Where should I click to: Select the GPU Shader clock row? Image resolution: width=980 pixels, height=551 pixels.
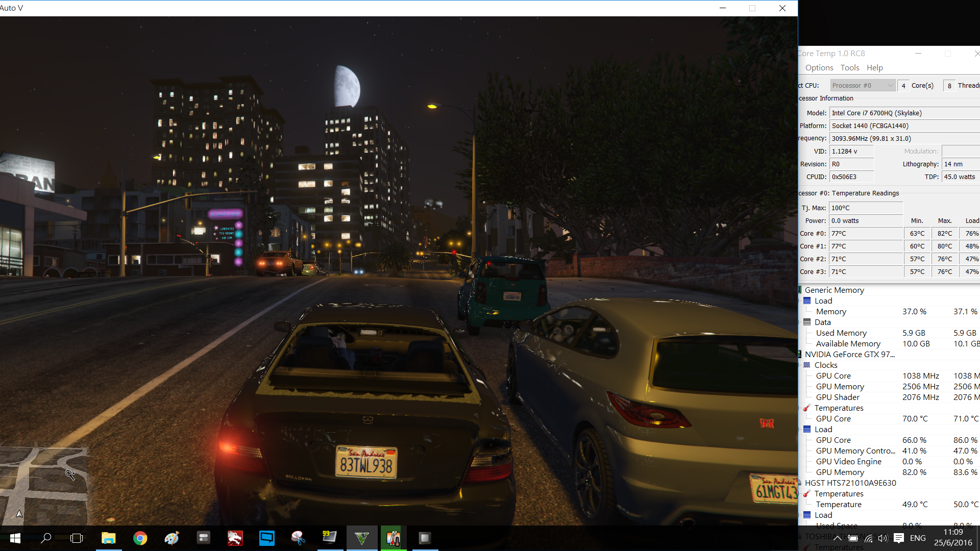click(x=838, y=397)
